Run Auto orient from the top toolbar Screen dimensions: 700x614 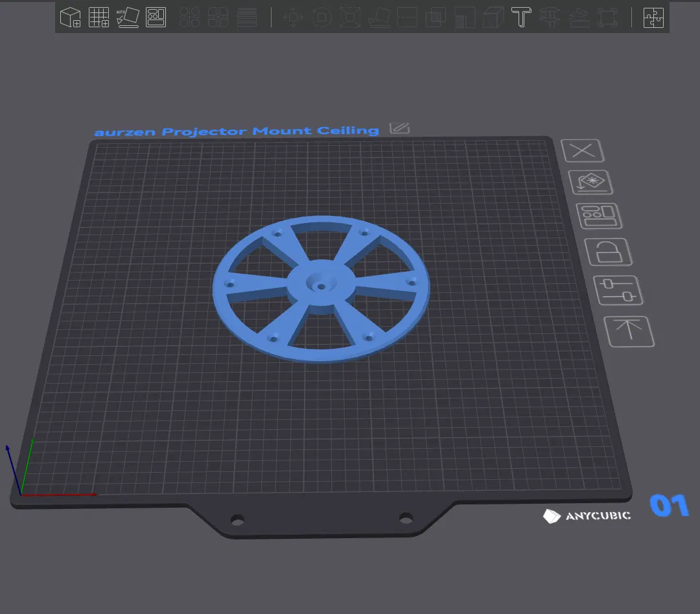(x=128, y=18)
